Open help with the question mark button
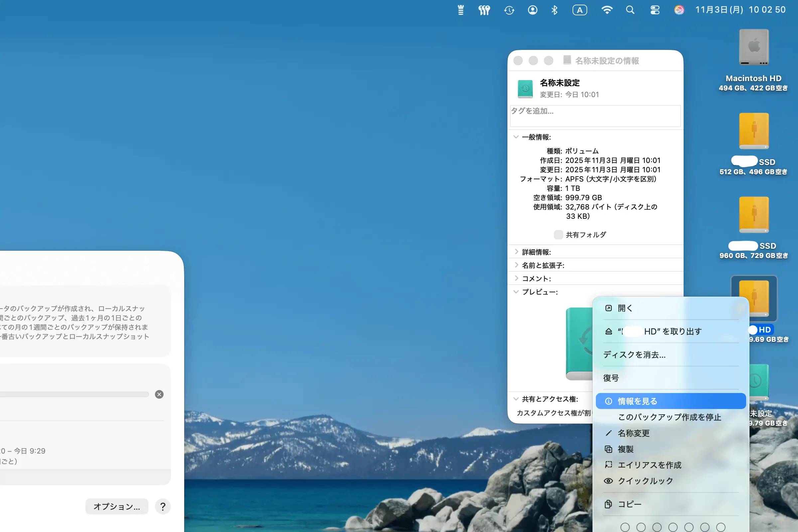The width and height of the screenshot is (798, 532). pos(163,506)
